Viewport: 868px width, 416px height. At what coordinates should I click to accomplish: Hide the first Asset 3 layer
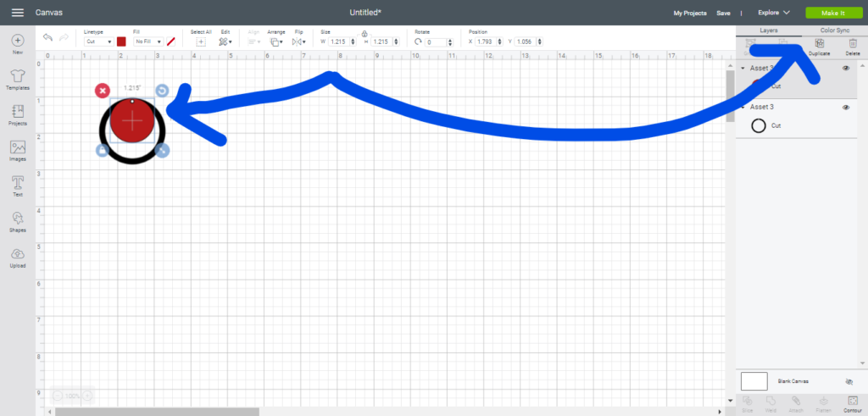pyautogui.click(x=845, y=68)
